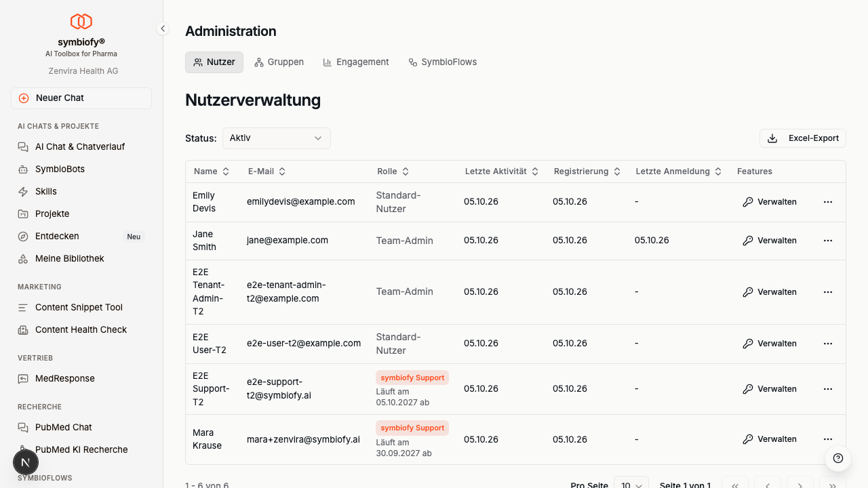Open MedResponse in the sidebar
The height and width of the screenshot is (488, 868).
[x=81, y=379]
